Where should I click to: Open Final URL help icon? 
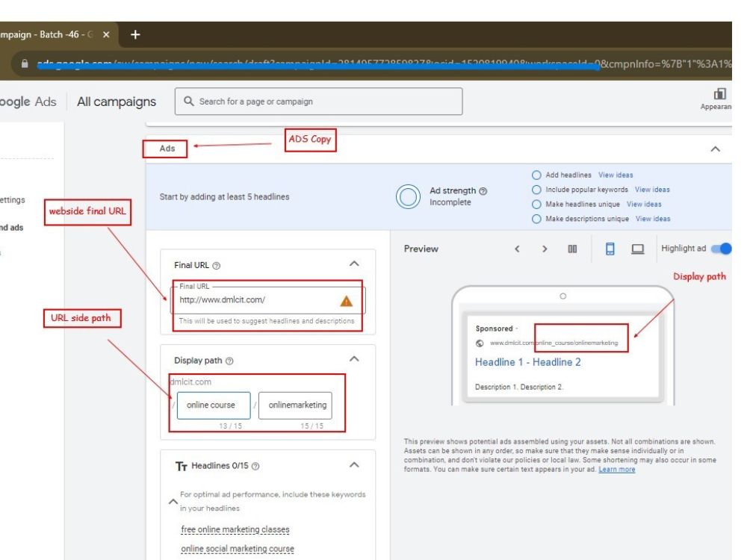pos(217,266)
